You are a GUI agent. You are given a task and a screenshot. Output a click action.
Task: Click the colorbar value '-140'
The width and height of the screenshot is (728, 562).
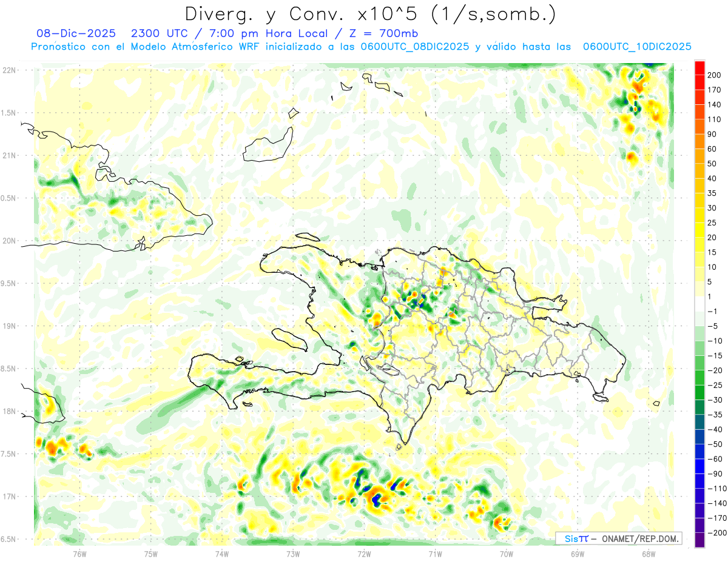[718, 503]
